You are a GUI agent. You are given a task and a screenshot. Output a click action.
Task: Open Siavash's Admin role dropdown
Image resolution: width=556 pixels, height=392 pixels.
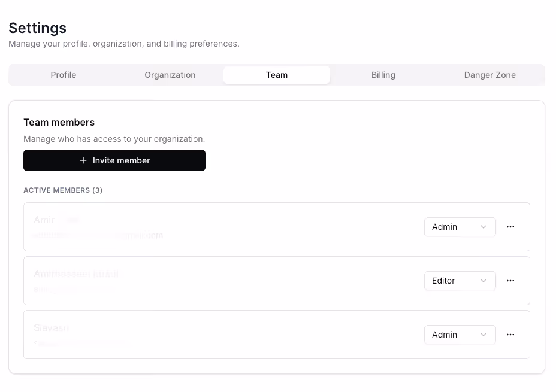(460, 335)
